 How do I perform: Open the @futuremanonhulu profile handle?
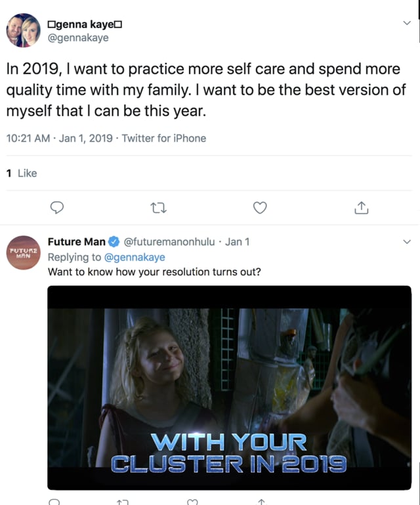[x=169, y=242]
